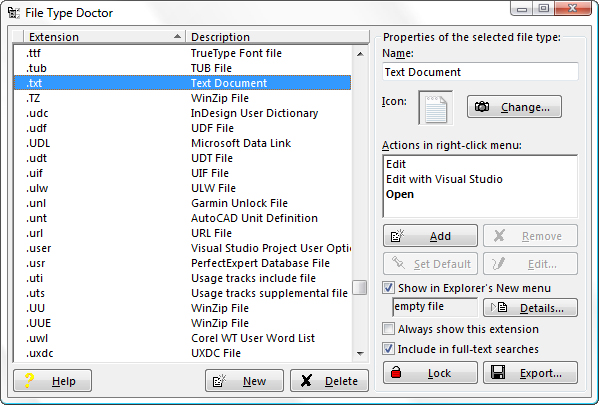
Task: Click the Name text field
Action: [x=480, y=72]
